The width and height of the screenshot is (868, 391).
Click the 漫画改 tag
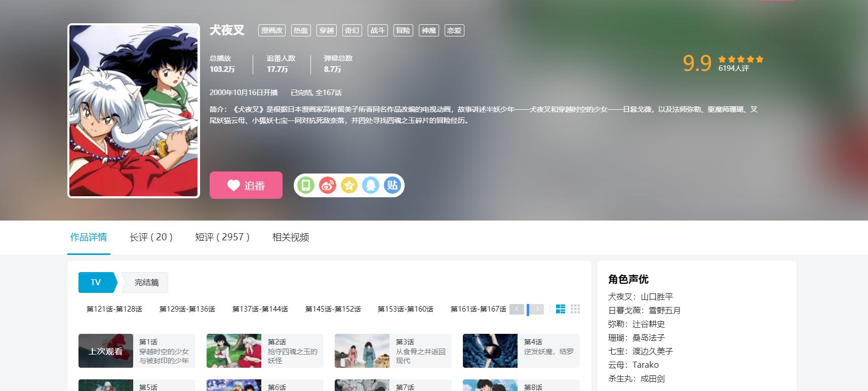click(x=272, y=30)
